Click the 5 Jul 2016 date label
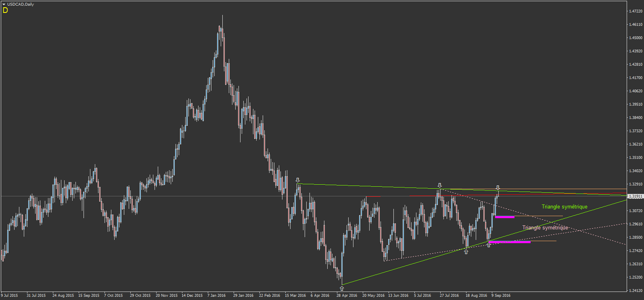 [422, 296]
